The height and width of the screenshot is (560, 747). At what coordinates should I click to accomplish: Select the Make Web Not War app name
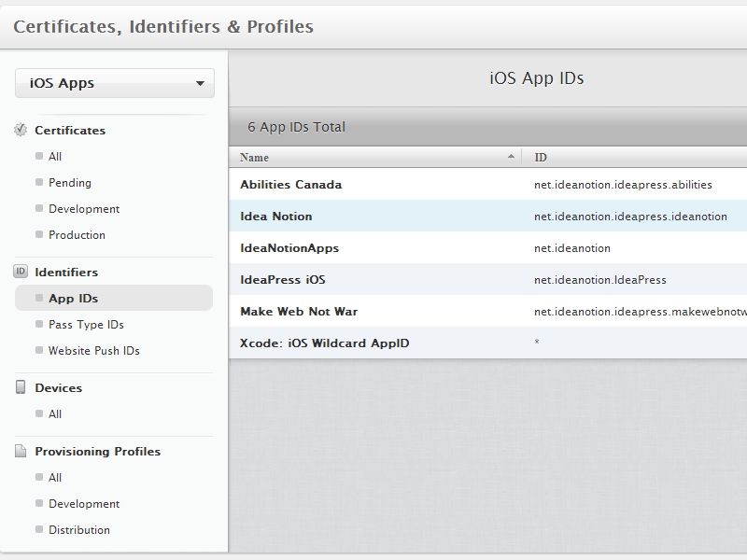coord(299,312)
